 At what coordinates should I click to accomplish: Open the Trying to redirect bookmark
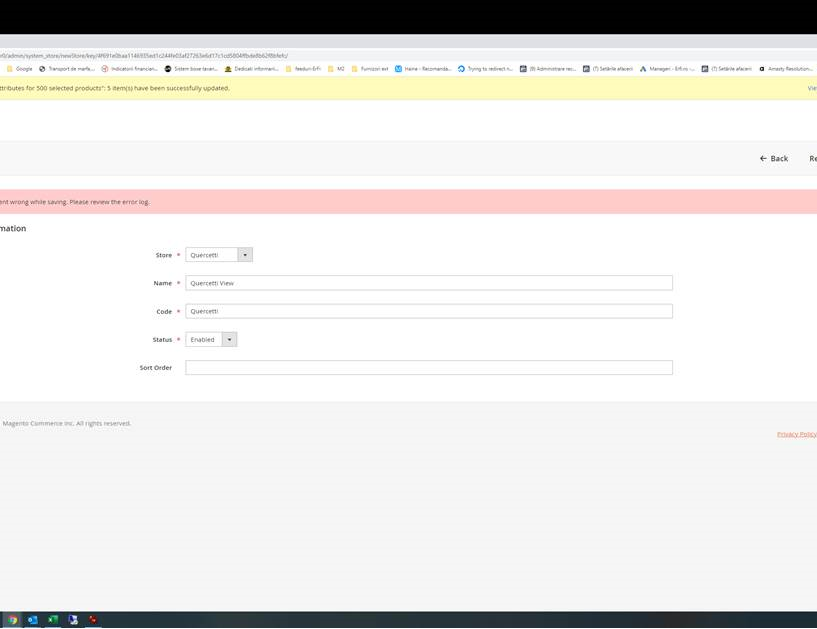[486, 69]
